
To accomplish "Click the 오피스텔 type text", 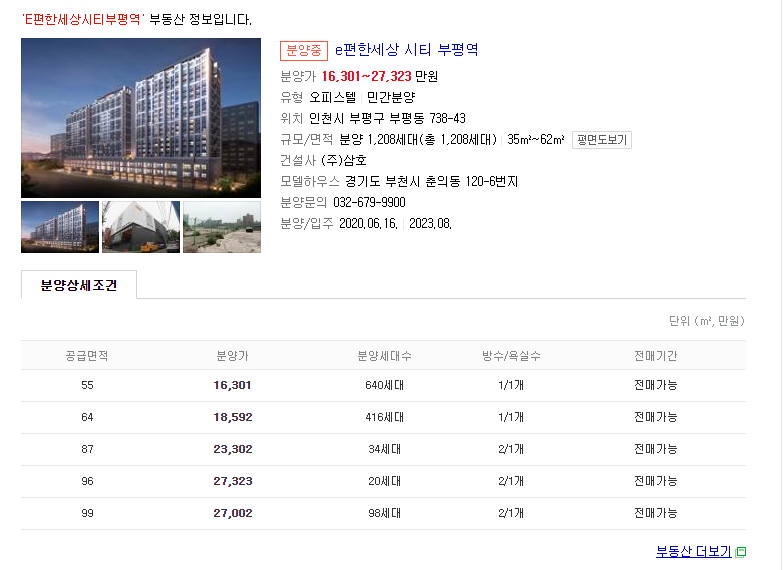I will (332, 98).
